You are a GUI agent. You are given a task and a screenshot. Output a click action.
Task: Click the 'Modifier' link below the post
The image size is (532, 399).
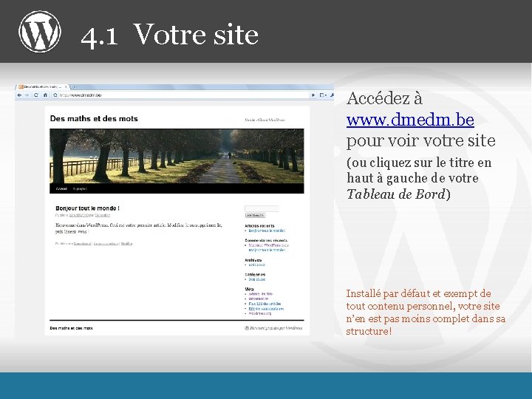(x=126, y=244)
